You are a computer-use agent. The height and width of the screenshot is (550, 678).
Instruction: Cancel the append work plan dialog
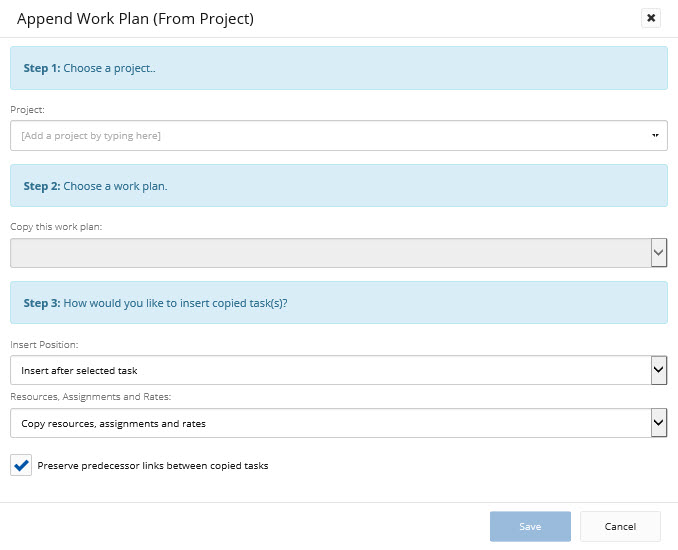tap(620, 526)
